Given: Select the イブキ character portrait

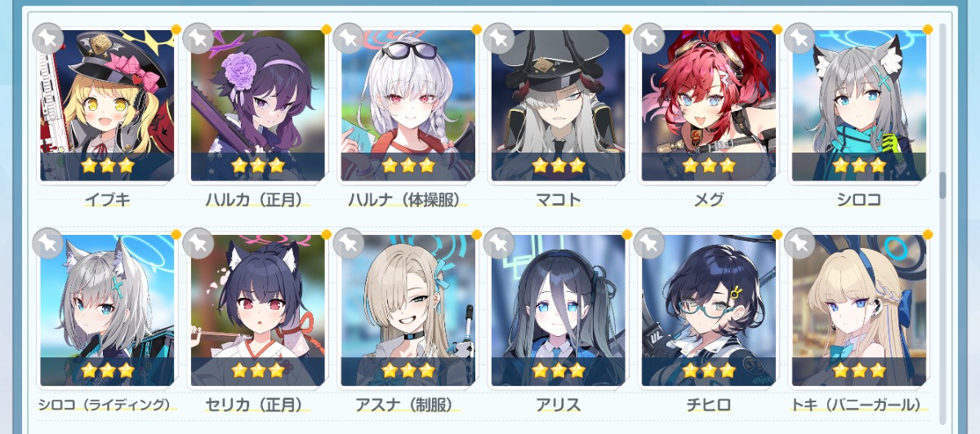Looking at the screenshot, I should click(107, 106).
